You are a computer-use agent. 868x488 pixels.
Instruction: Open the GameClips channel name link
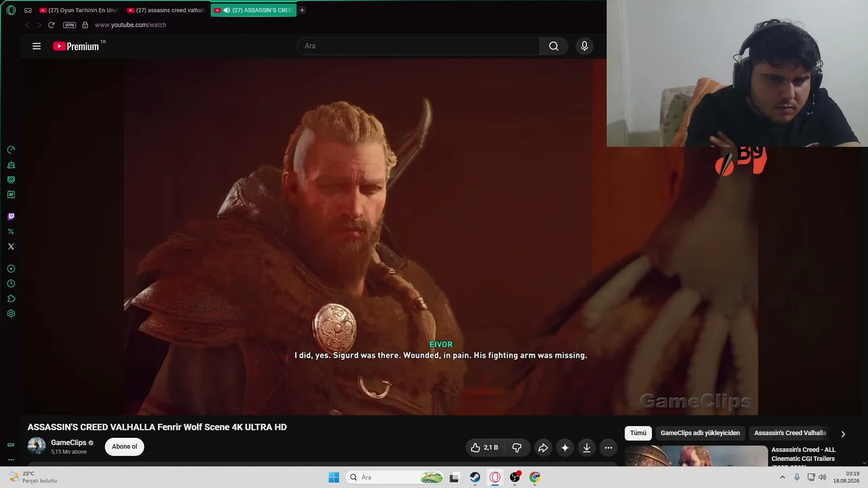click(68, 443)
